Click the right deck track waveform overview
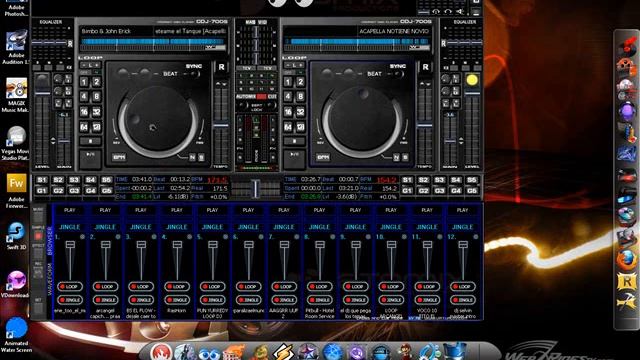This screenshot has width=640, height=360. tap(357, 41)
